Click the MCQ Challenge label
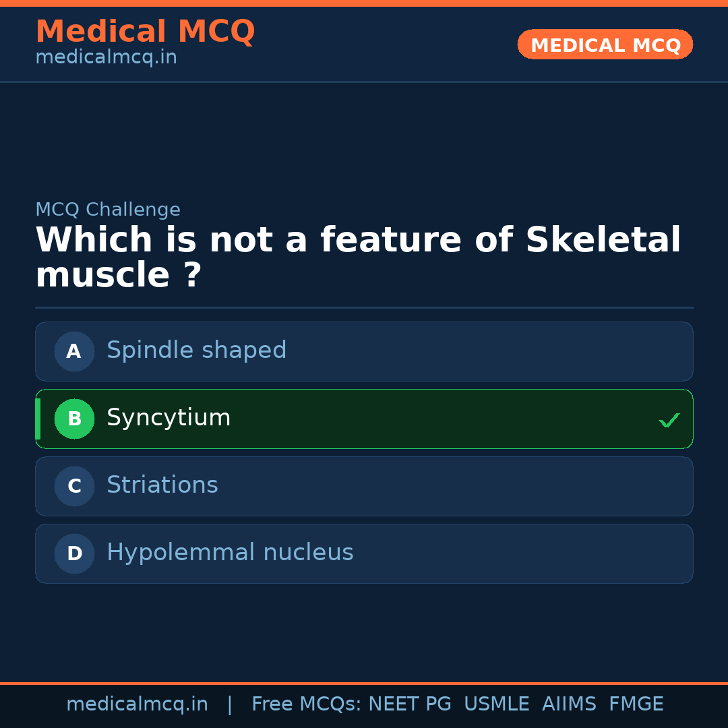 108,210
